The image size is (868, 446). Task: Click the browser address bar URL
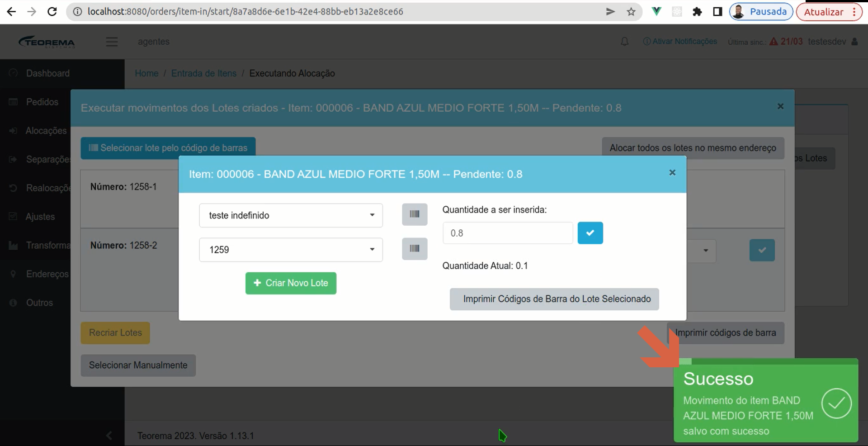click(x=245, y=12)
